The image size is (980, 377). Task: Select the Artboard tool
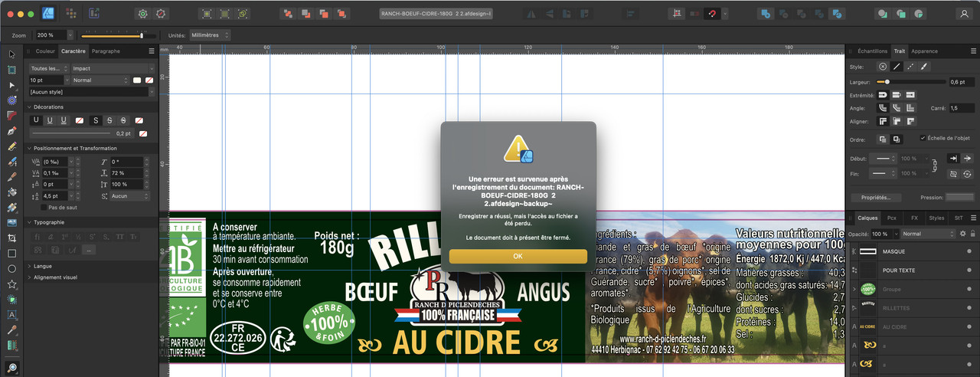coord(11,70)
